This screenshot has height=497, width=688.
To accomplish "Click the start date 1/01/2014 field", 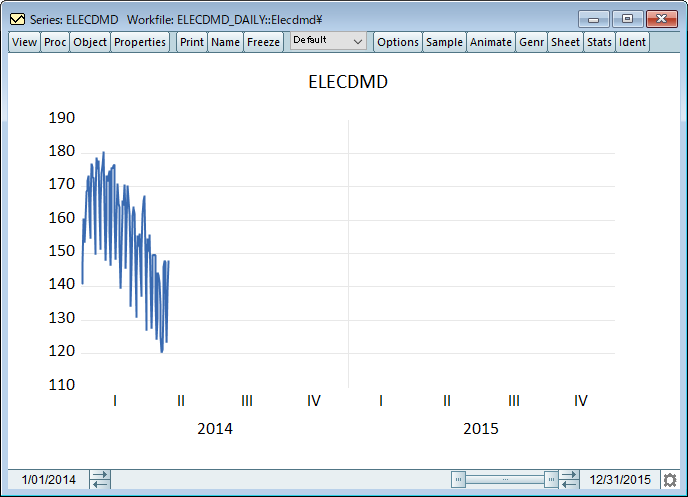I will pyautogui.click(x=49, y=479).
